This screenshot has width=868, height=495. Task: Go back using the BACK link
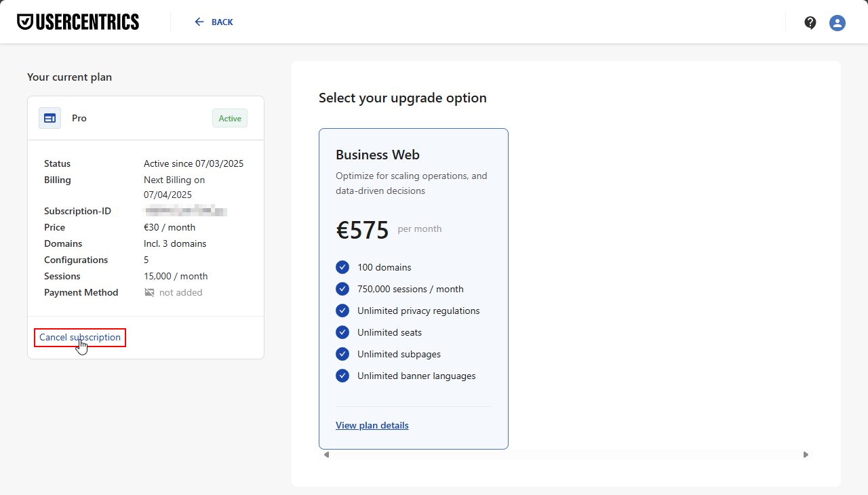(x=214, y=22)
